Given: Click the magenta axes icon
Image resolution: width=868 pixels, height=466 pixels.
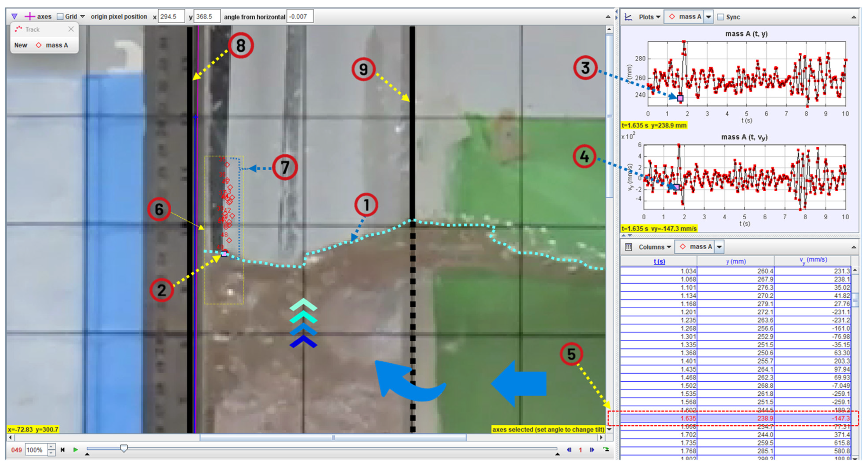Looking at the screenshot, I should [30, 16].
